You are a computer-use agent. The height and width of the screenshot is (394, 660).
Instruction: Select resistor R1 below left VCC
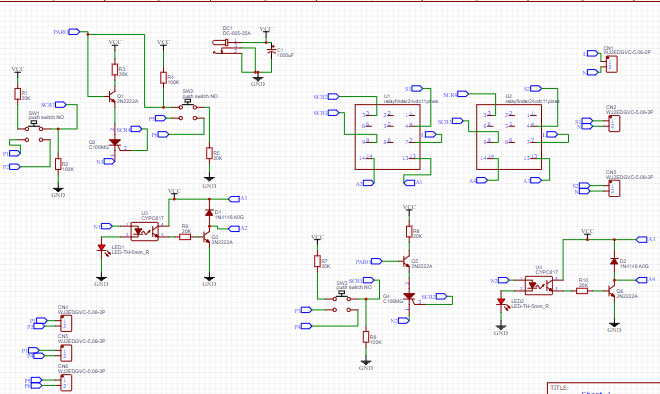17,94
